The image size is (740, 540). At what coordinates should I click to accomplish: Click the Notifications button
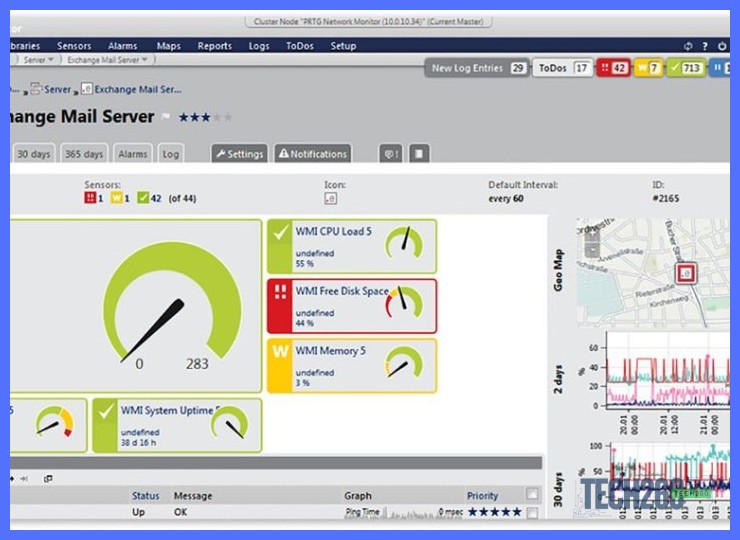[x=313, y=154]
